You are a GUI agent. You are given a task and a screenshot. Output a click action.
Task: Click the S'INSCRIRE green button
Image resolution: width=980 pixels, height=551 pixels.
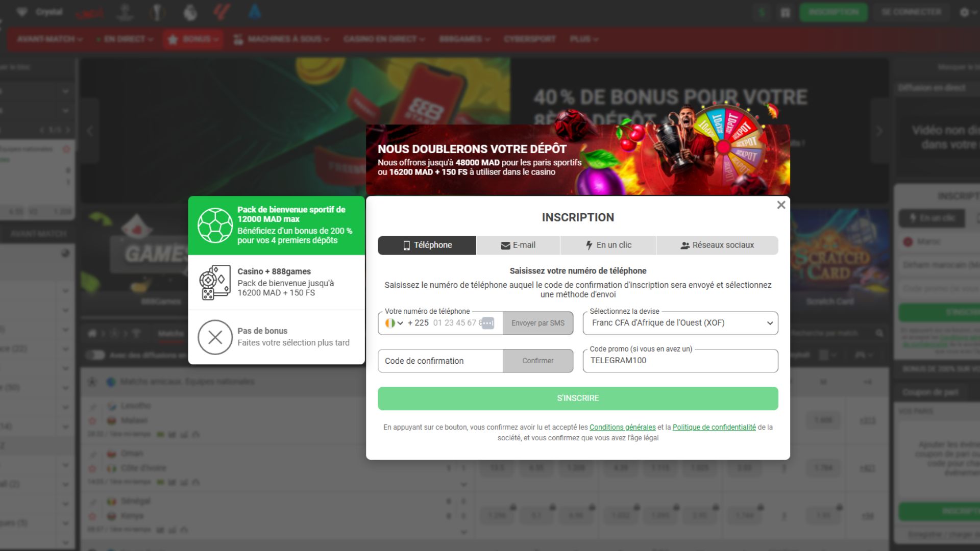[x=578, y=398]
